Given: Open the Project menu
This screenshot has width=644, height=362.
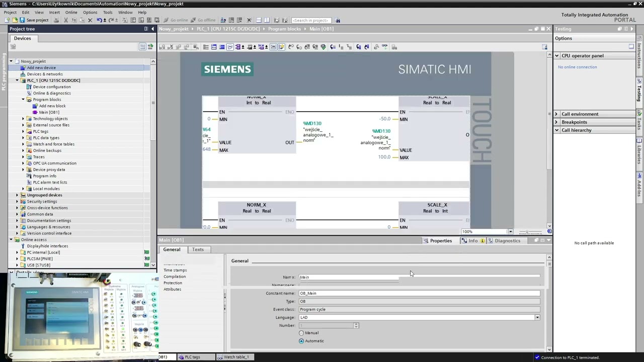Looking at the screenshot, I should pos(10,12).
